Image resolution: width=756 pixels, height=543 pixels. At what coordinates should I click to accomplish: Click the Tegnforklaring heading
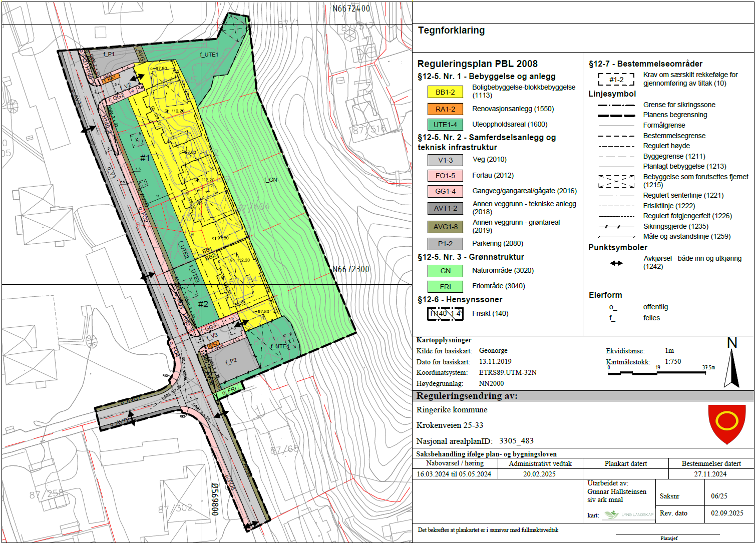451,31
